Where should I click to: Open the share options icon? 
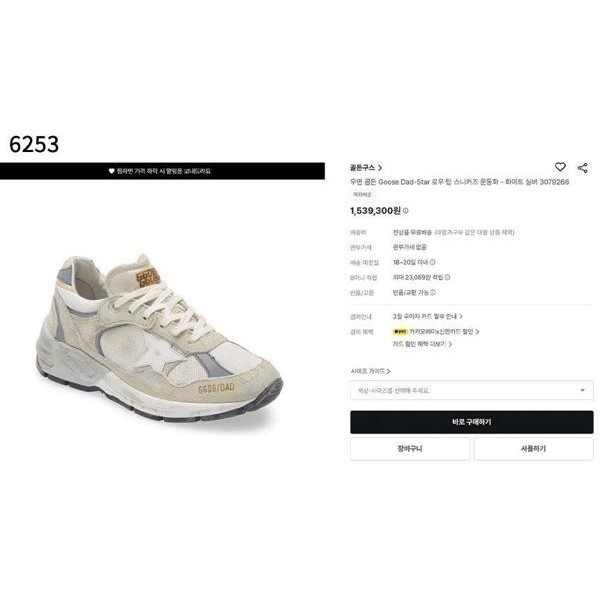click(x=582, y=168)
